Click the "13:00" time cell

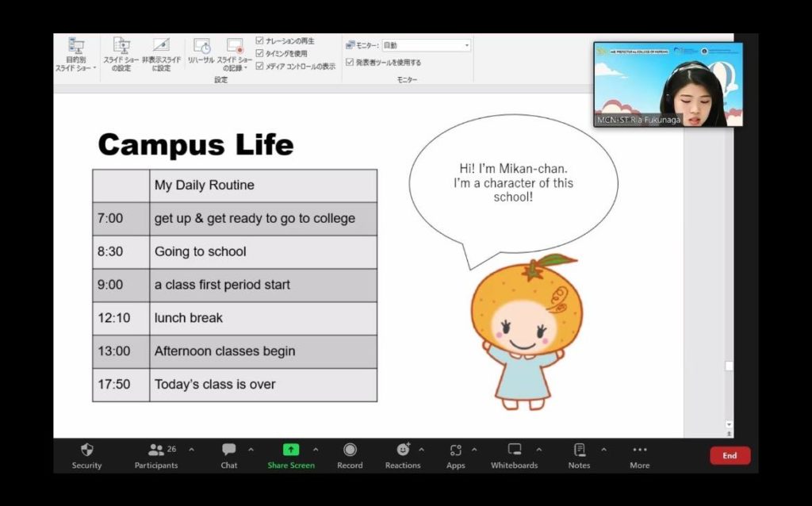(121, 351)
